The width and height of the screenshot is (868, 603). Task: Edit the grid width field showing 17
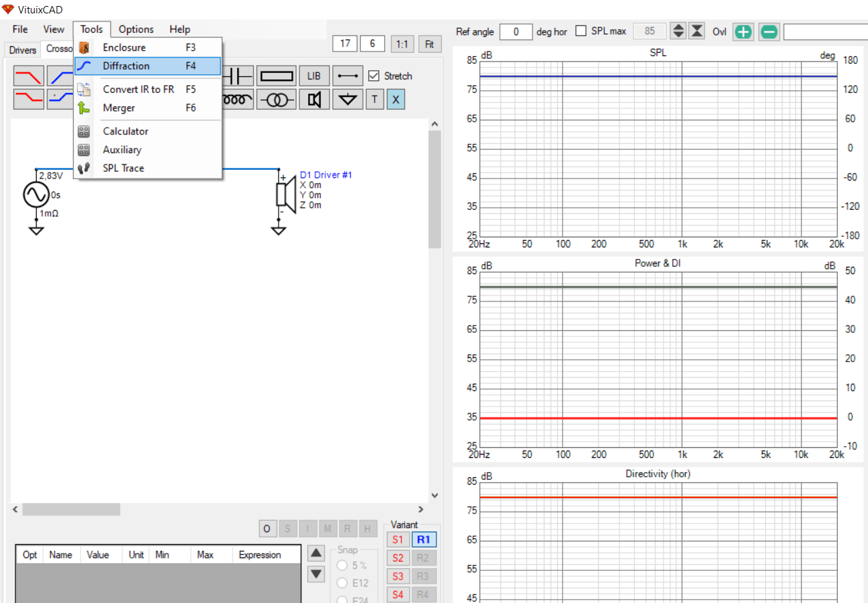[x=345, y=43]
